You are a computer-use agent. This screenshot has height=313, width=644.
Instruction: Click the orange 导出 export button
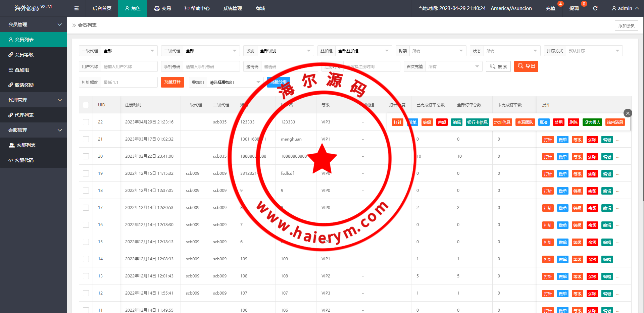click(526, 66)
